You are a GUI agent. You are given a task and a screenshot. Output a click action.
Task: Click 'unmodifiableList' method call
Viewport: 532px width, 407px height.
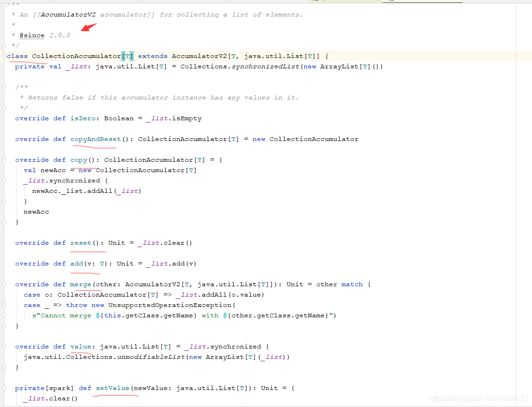[151, 357]
